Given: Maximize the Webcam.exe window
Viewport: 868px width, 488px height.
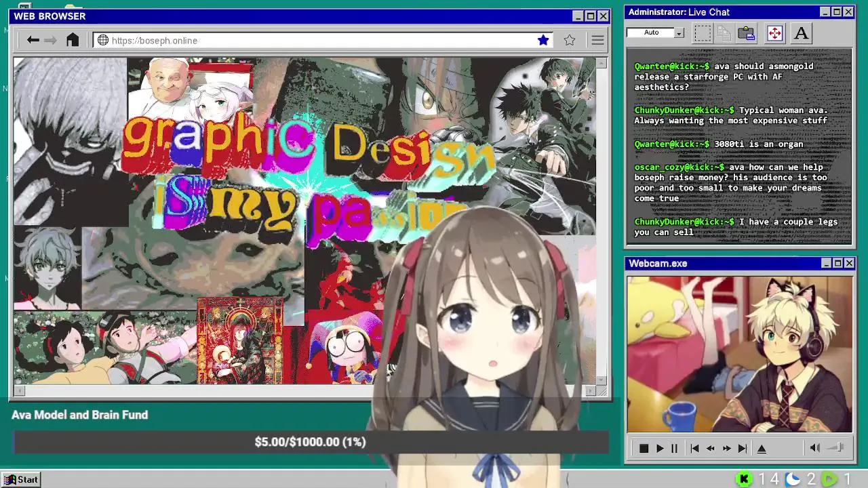Looking at the screenshot, I should 837,263.
